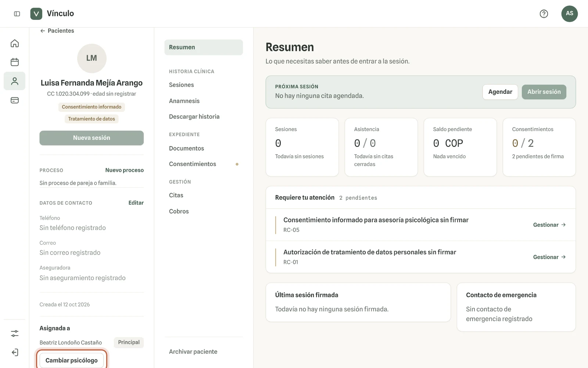Open the AS user avatar menu

[569, 14]
